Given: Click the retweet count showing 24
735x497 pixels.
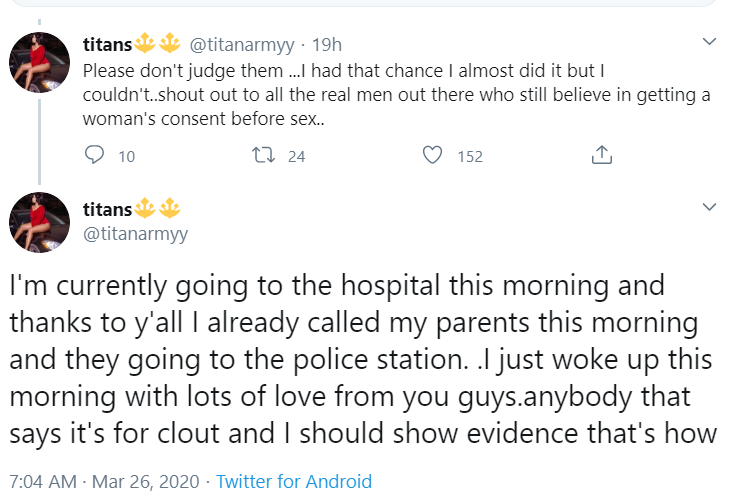Looking at the screenshot, I should [296, 156].
